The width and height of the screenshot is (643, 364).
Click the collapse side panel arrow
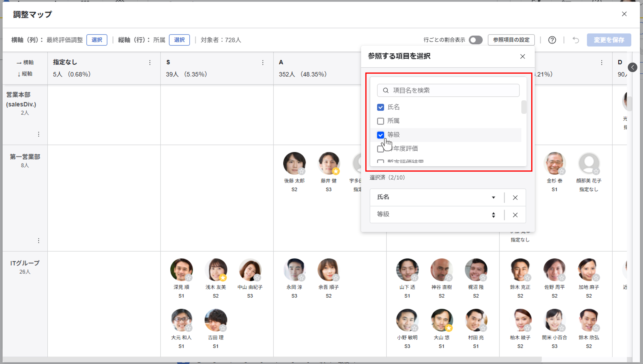coord(632,67)
